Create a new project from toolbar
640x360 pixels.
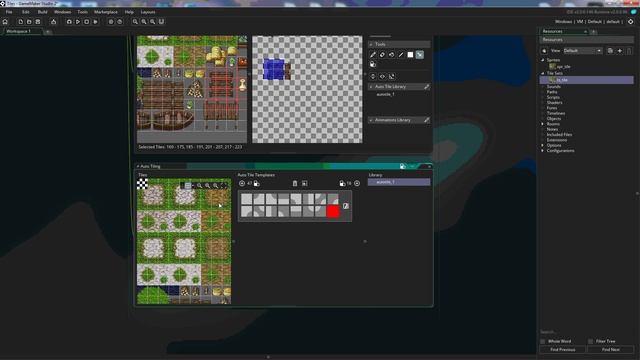pos(20,22)
